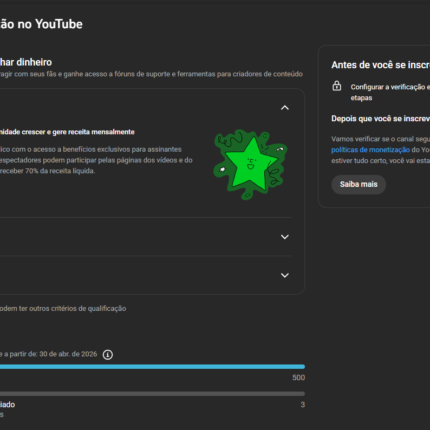Click info icon next to 30 de abr. de 2026
Image resolution: width=430 pixels, height=430 pixels.
pos(108,355)
